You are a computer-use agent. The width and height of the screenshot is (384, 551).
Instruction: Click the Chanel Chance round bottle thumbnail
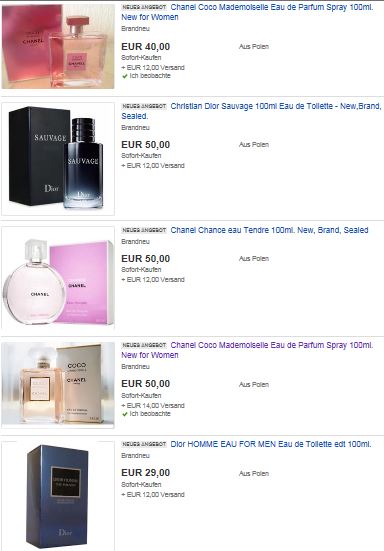pos(58,278)
